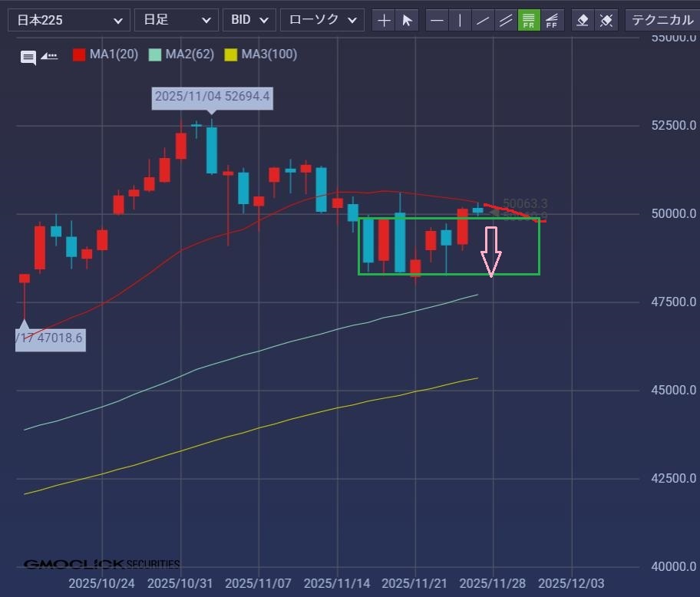Open the 日本225 symbol dropdown
This screenshot has height=597, width=700.
(69, 20)
